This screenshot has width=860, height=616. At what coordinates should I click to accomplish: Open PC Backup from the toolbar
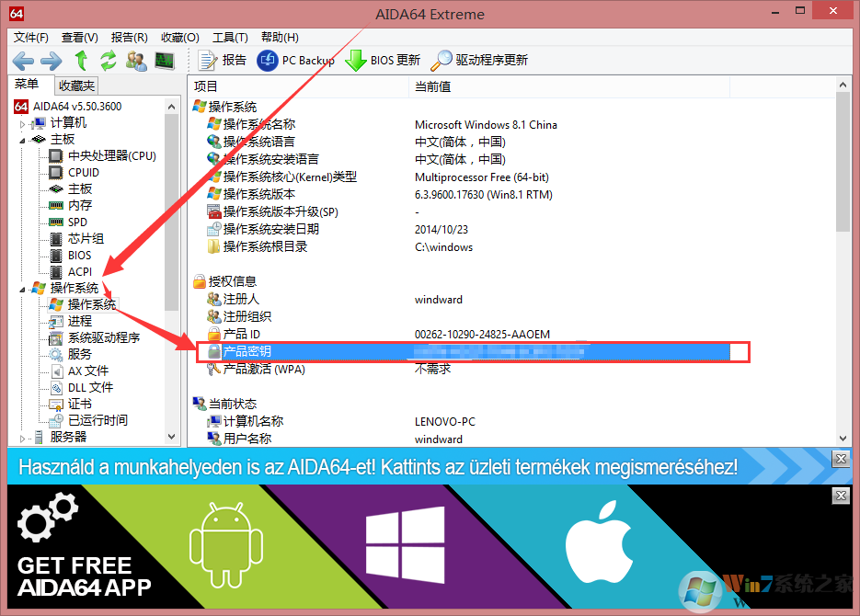292,61
